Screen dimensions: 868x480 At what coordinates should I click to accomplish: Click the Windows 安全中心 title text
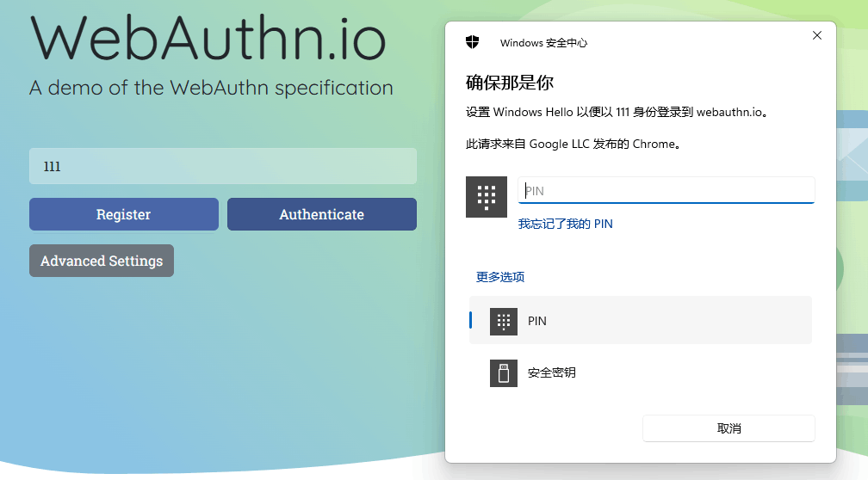tap(543, 43)
